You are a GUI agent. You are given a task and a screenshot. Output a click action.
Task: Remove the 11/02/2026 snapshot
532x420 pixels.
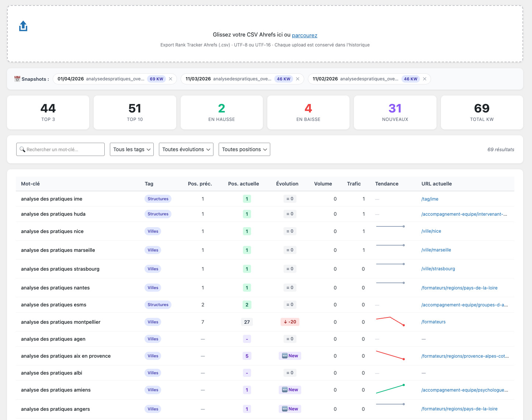point(425,79)
